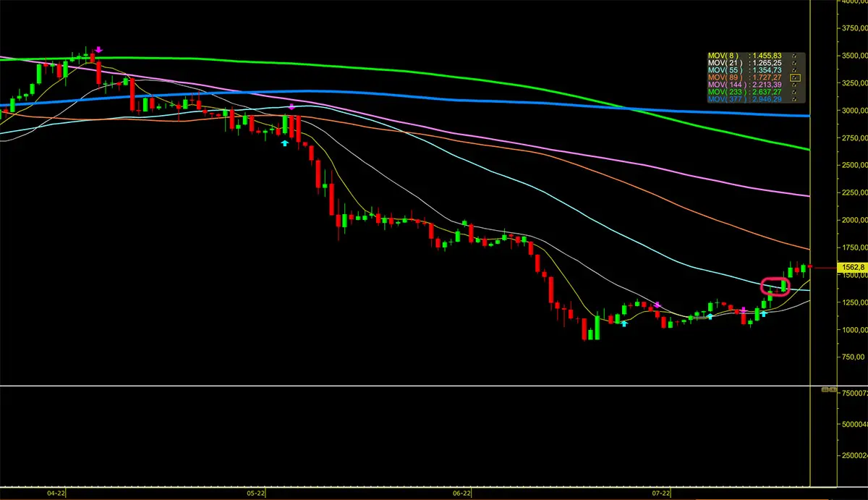Click the cyan buy arrow below the 05-22 candles
The height and width of the screenshot is (500, 868).
pyautogui.click(x=285, y=143)
